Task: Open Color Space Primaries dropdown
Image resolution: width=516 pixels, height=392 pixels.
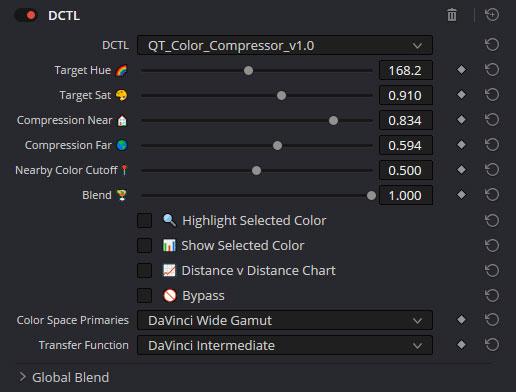Action: pos(285,320)
